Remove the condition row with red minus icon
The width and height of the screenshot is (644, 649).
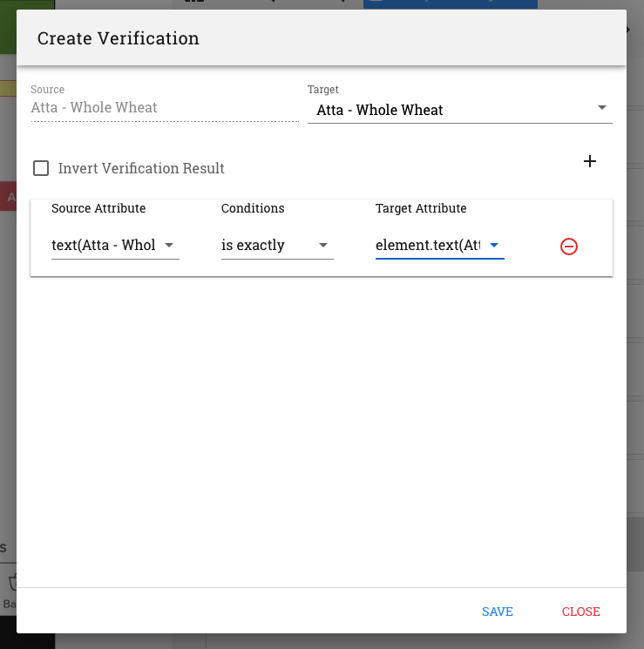(569, 247)
